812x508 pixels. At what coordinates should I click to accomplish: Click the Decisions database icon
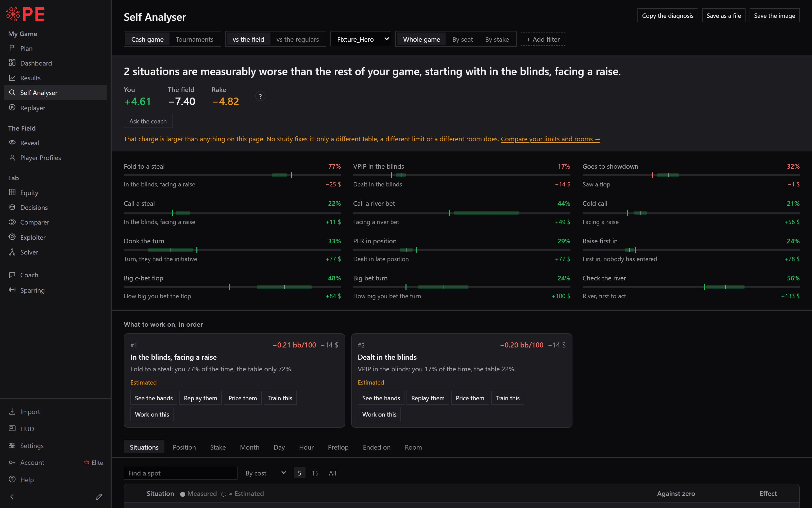(x=12, y=207)
